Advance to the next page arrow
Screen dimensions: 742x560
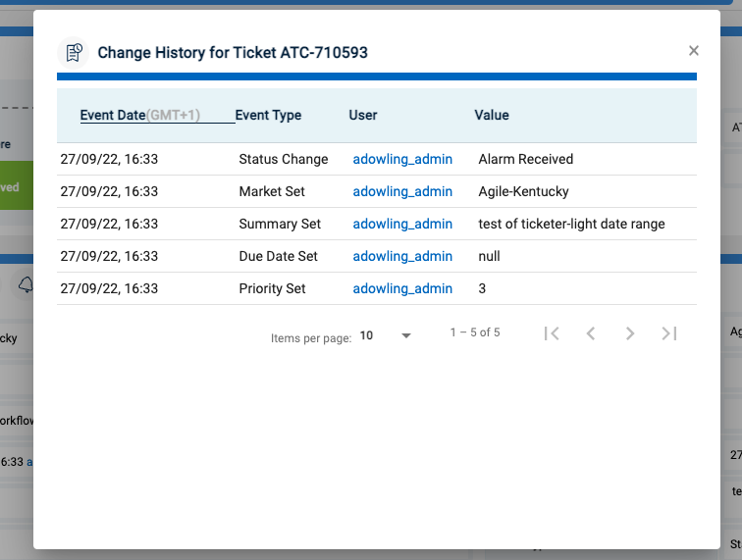pyautogui.click(x=630, y=333)
